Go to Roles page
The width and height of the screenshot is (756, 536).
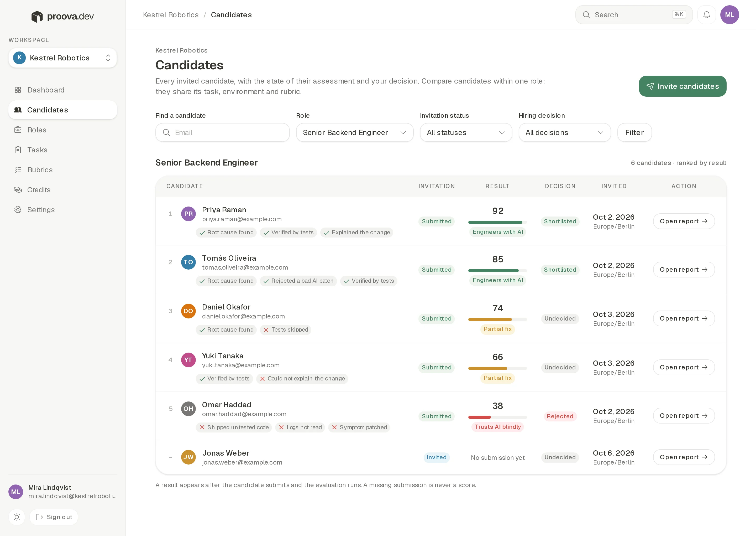coord(63,130)
